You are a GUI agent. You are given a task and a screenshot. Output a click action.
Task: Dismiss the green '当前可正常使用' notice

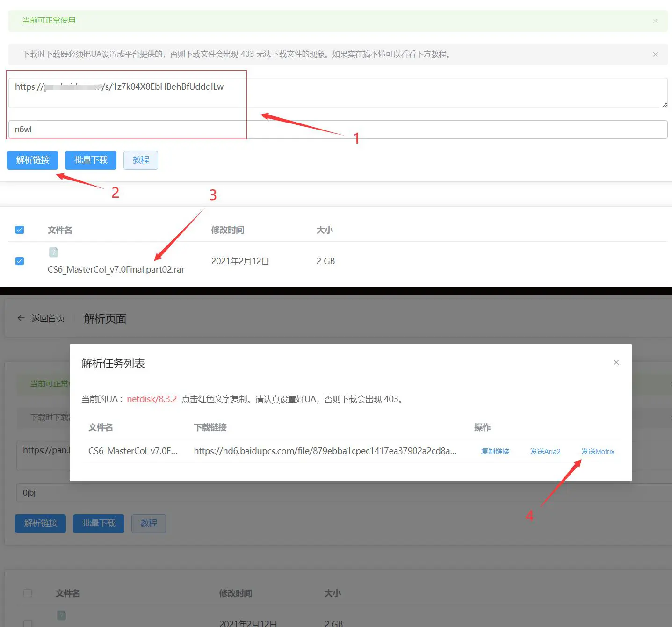point(655,21)
